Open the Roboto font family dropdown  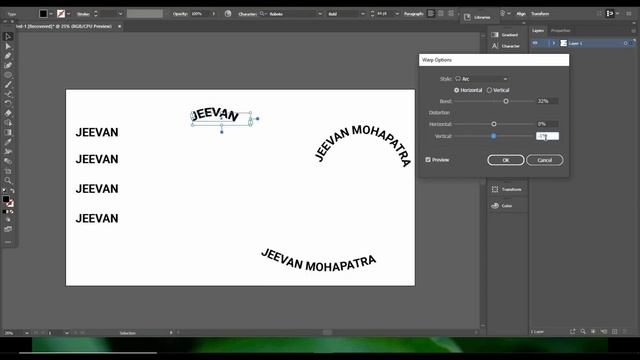coord(320,13)
